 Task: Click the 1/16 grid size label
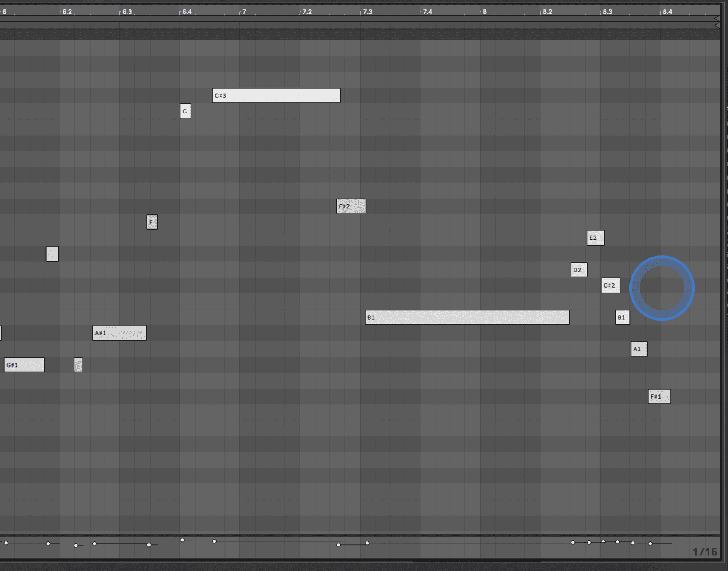tap(705, 552)
